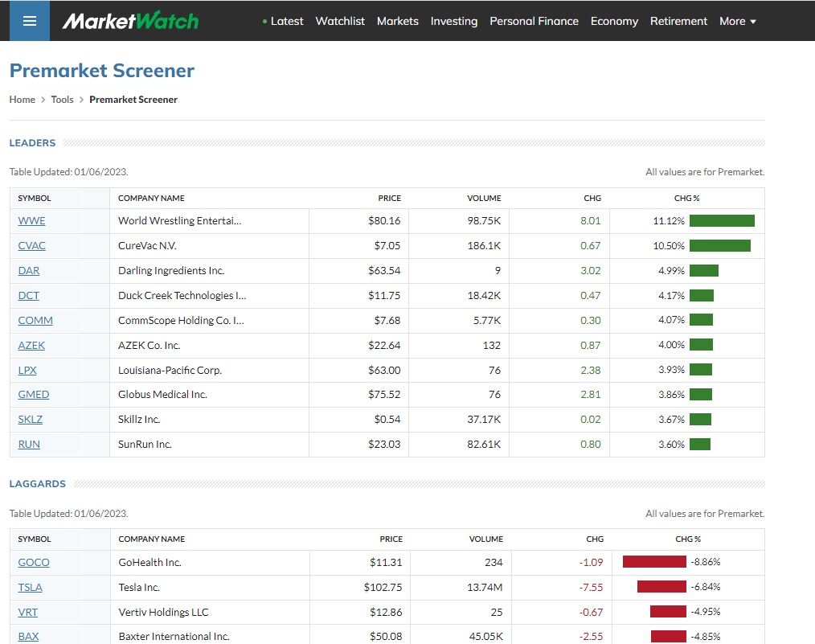Open the hamburger menu icon
Viewport: 815px width, 644px height.
(30, 21)
